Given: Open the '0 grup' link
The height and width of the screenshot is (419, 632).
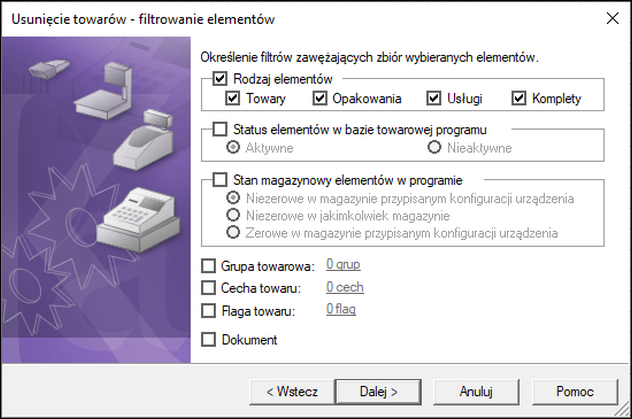Looking at the screenshot, I should click(343, 265).
